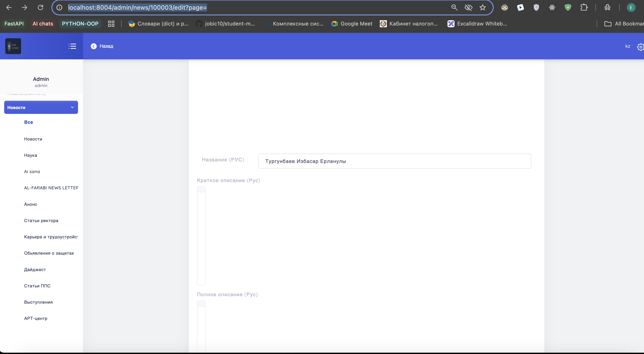
Task: Open All Bookmarks folder
Action: (x=624, y=24)
